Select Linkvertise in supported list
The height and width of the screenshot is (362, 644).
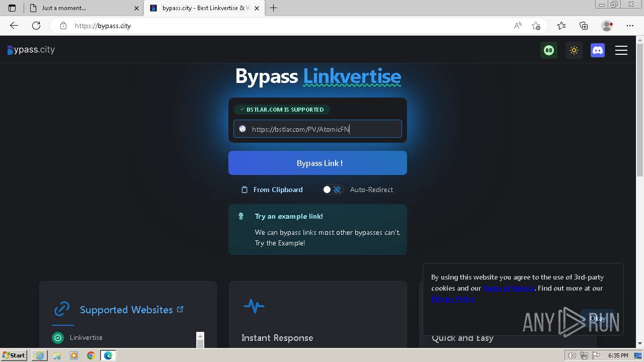[x=86, y=337]
